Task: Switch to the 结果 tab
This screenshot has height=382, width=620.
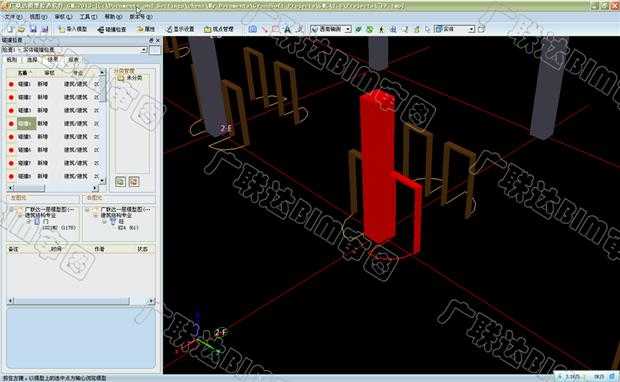Action: tap(53, 60)
